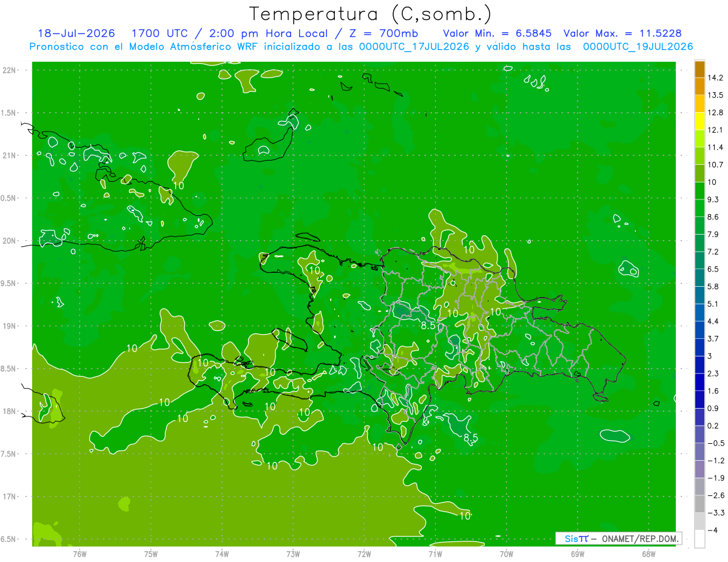Click the '11.4' legend value
Image resolution: width=728 pixels, height=562 pixels.
(x=716, y=147)
